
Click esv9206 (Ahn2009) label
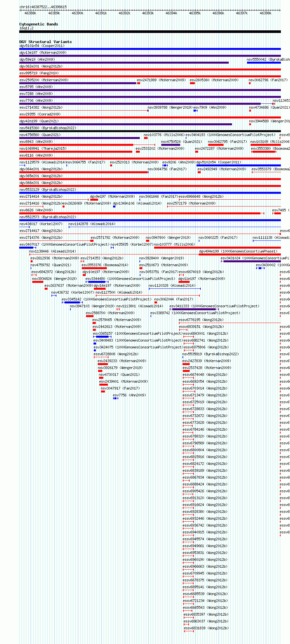(179, 162)
